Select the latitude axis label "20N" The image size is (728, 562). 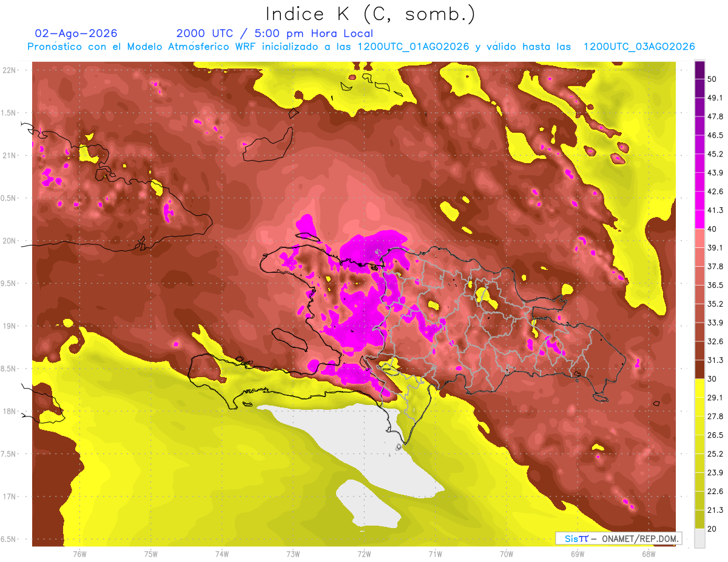click(x=10, y=241)
